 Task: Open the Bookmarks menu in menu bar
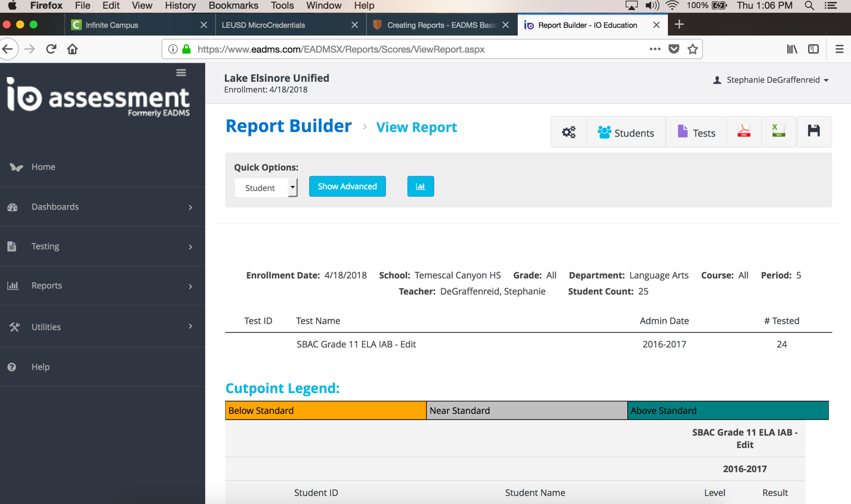(233, 6)
